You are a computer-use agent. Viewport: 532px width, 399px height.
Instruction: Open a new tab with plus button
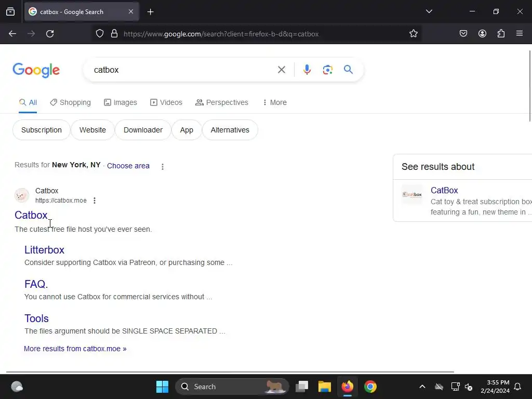150,12
